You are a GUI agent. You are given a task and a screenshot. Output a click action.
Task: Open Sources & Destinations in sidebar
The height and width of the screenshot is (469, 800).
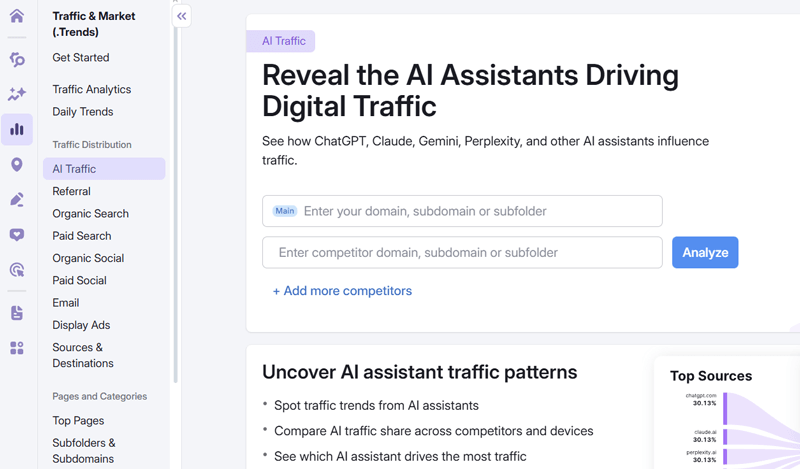tap(83, 355)
